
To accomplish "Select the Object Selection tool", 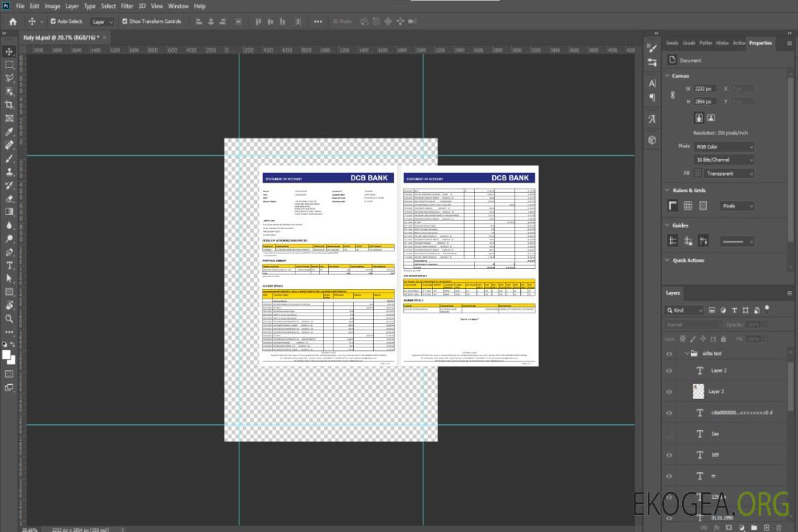I will tap(9, 92).
